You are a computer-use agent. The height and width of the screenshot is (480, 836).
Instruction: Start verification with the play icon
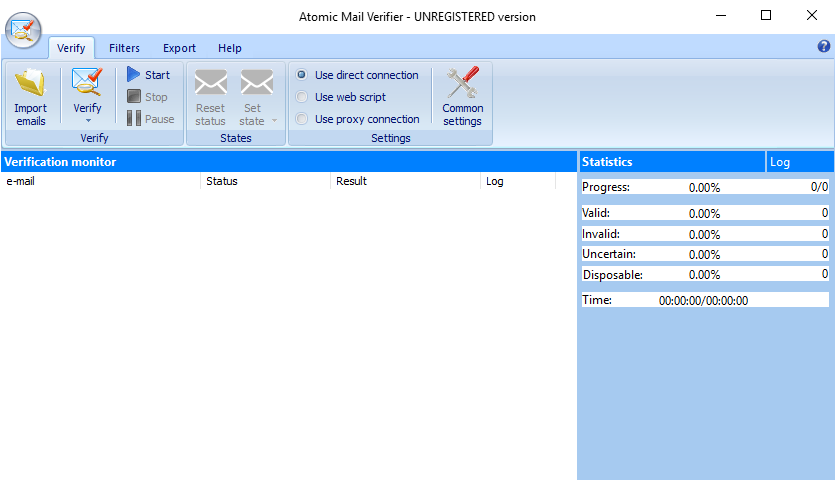click(x=133, y=75)
